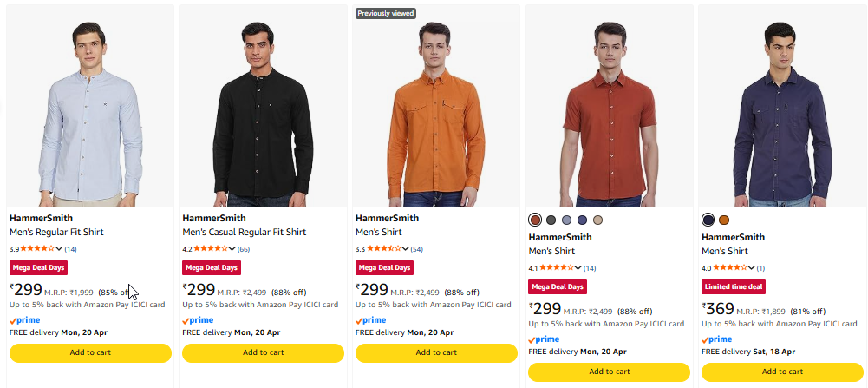Select the rust red color swatch
The image size is (868, 388).
[535, 220]
